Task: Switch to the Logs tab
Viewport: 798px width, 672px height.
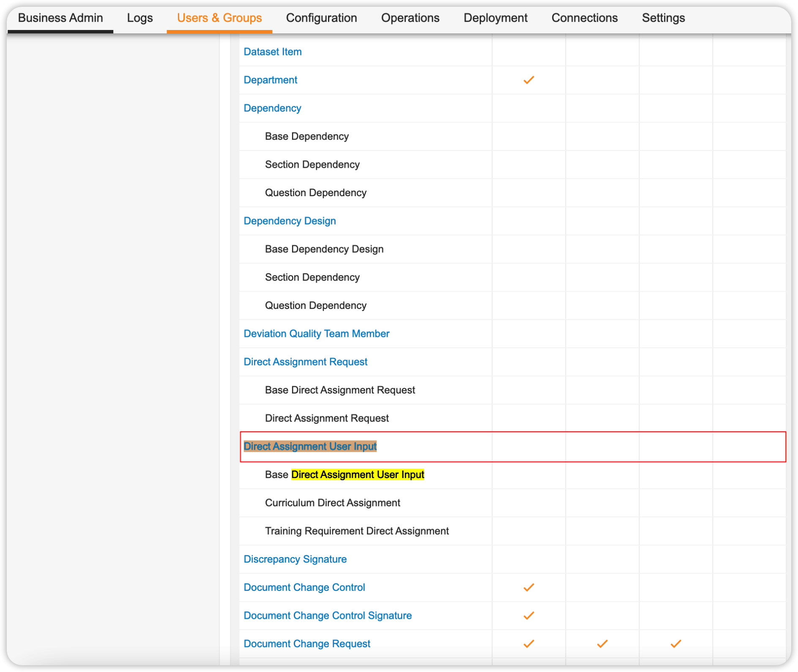Action: [140, 18]
